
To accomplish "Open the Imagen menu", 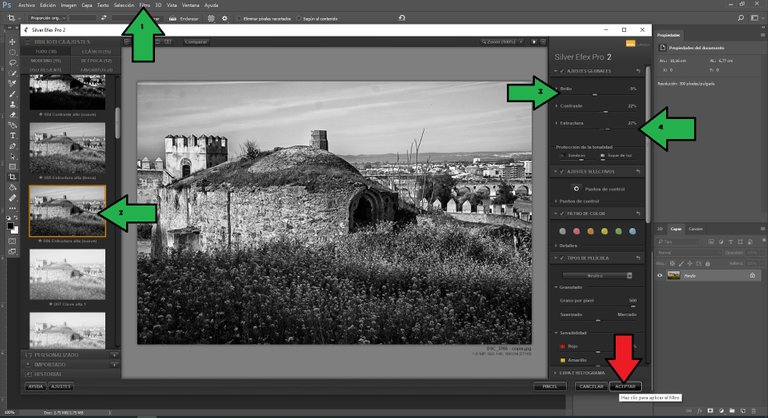I will (69, 5).
